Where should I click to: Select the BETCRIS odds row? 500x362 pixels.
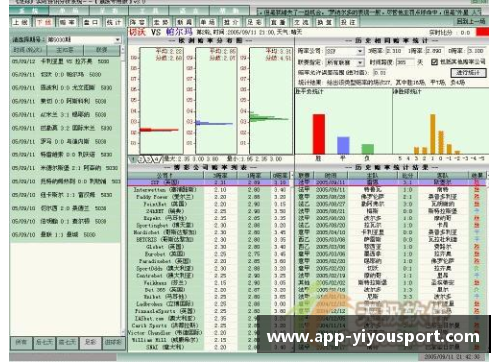point(210,240)
